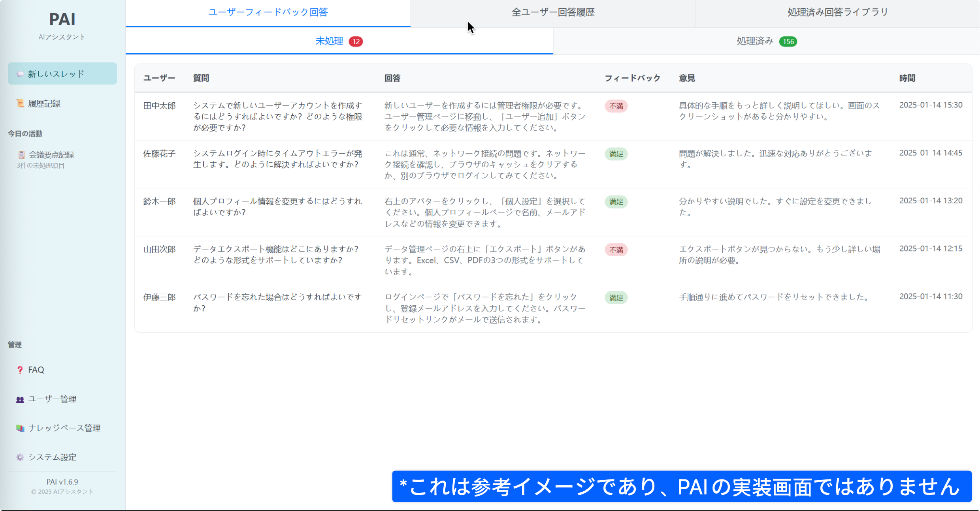This screenshot has height=511, width=980.
Task: Click the speech bubble icon beside 新しいスレッド
Action: coord(20,74)
